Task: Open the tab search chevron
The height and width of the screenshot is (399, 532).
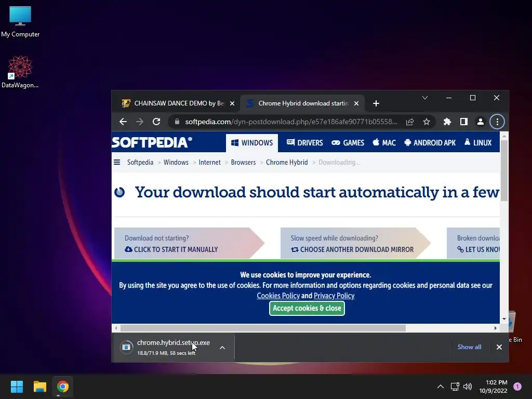Action: (425, 98)
